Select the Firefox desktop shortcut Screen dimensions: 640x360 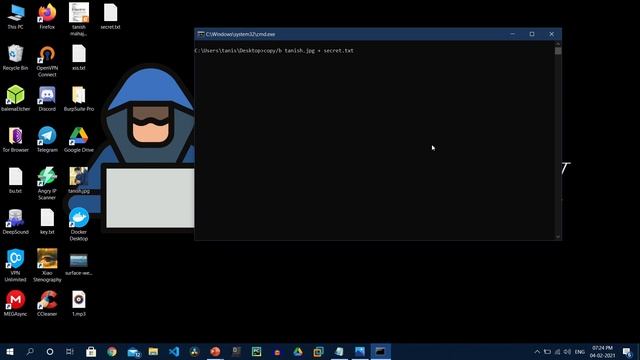[47, 16]
